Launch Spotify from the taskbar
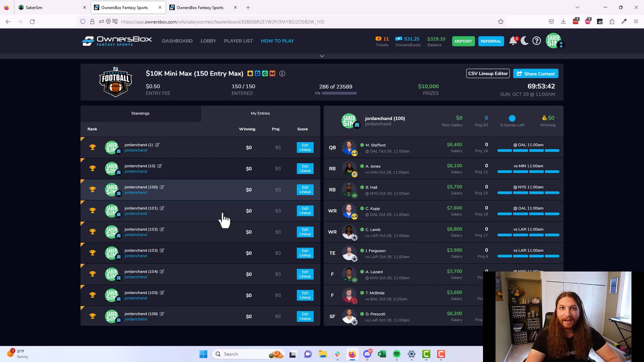Image resolution: width=644 pixels, height=362 pixels. [x=396, y=354]
